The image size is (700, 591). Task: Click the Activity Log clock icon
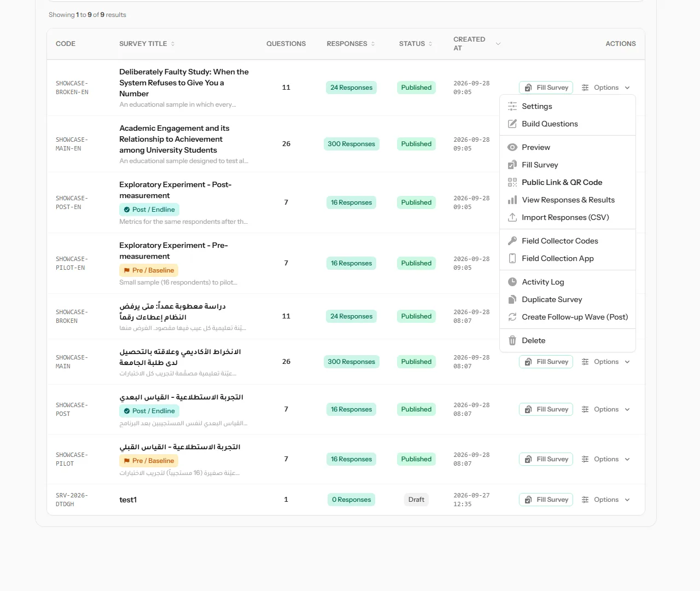[512, 282]
